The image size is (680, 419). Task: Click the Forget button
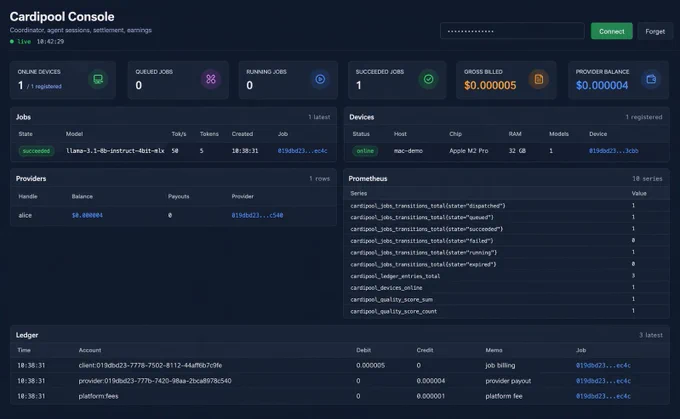point(654,31)
